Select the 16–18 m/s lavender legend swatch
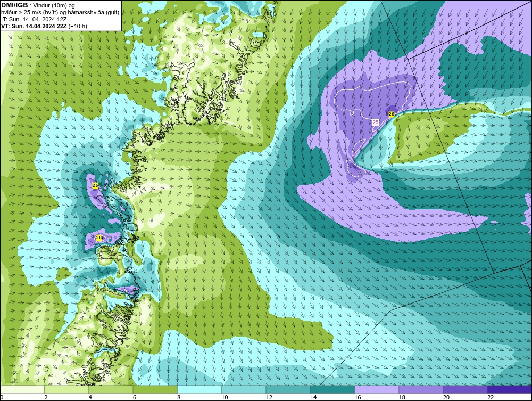 click(x=377, y=389)
